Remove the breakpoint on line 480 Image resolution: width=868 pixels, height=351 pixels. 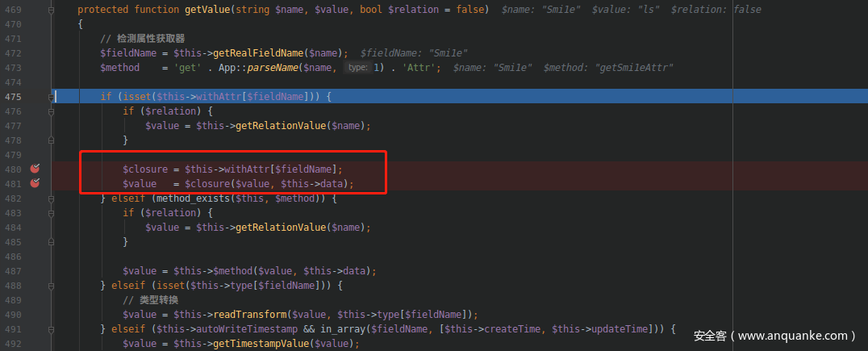[x=35, y=169]
